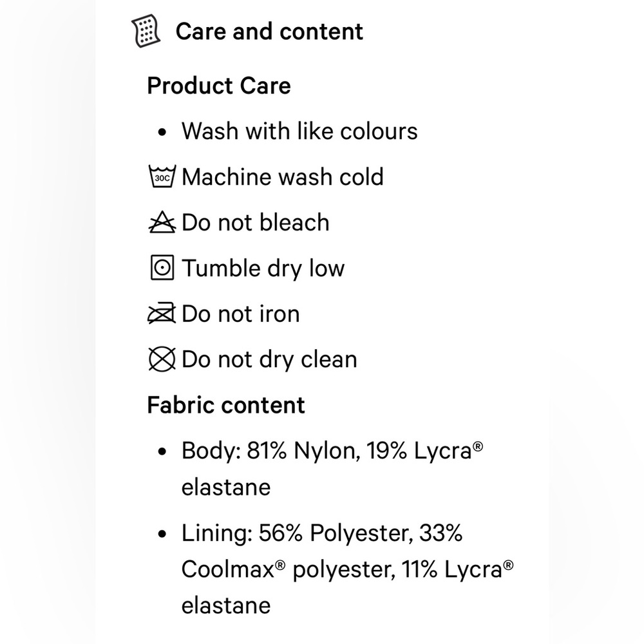The width and height of the screenshot is (644, 644).
Task: Click the do not dry clean circle icon
Action: pyautogui.click(x=162, y=359)
